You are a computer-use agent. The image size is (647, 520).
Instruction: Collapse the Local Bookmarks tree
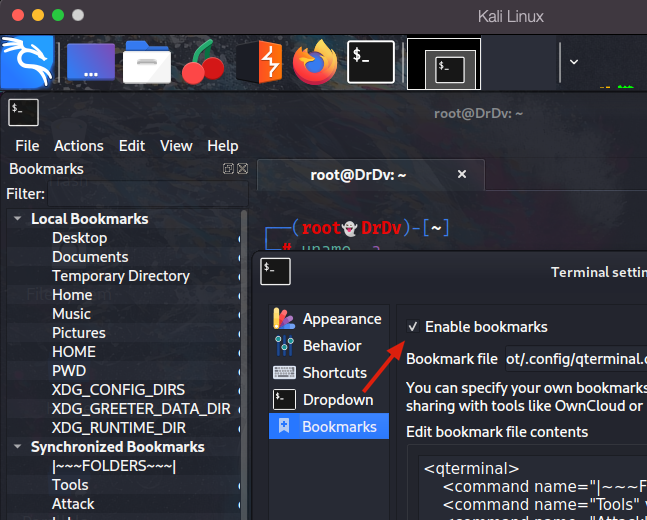click(x=17, y=219)
